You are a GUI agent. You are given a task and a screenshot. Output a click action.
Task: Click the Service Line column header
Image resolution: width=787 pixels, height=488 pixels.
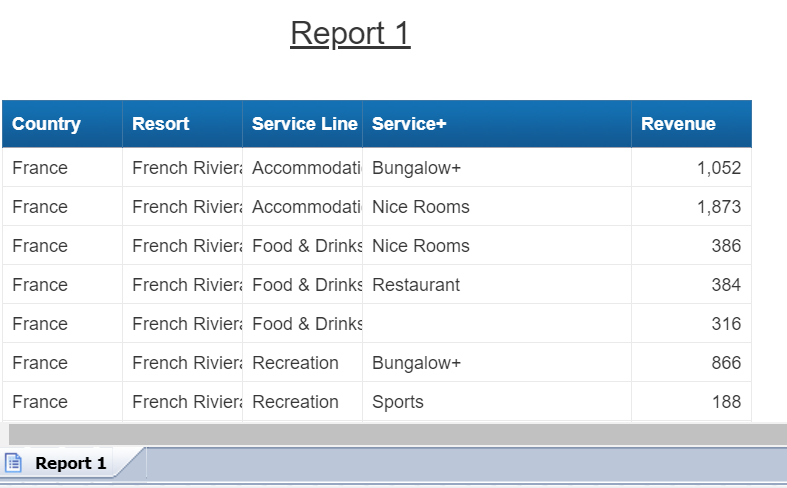[x=303, y=124]
